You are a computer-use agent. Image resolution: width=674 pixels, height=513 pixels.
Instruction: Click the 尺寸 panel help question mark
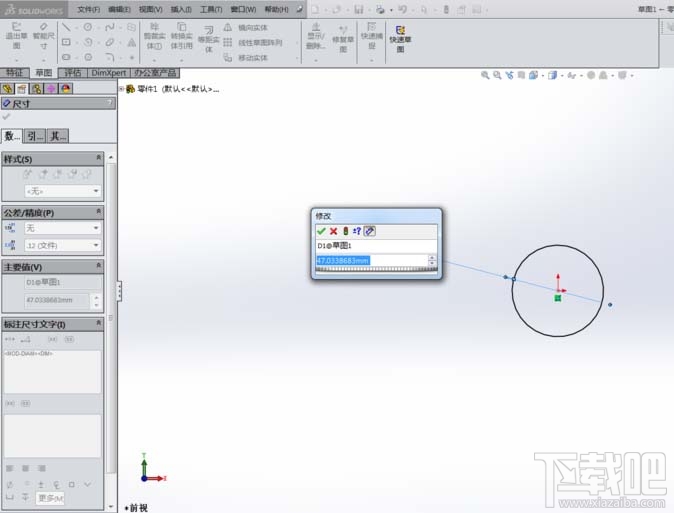(x=110, y=102)
